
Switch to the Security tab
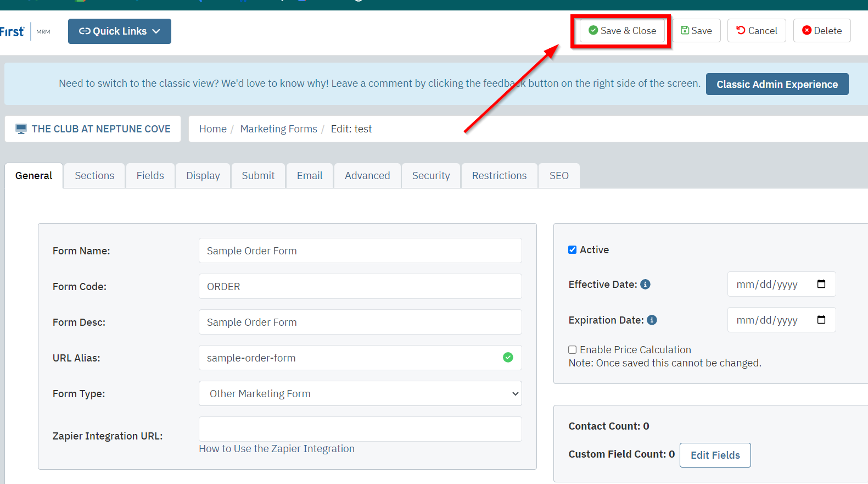[x=431, y=176]
